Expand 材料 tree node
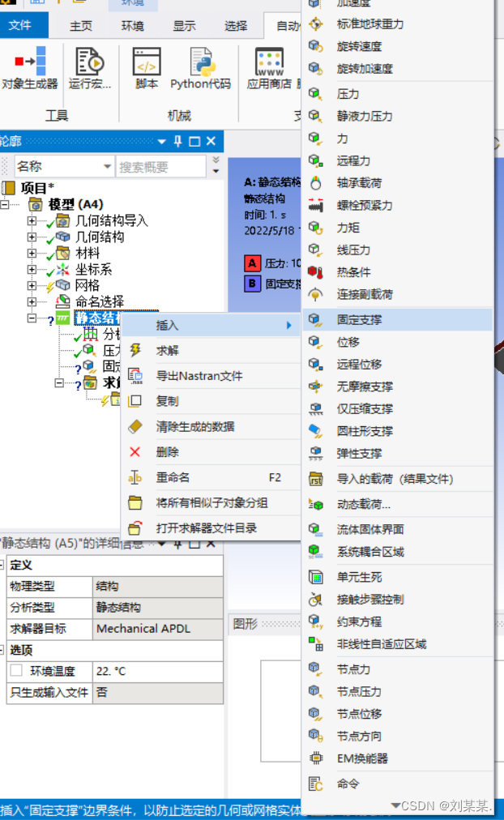 [32, 253]
